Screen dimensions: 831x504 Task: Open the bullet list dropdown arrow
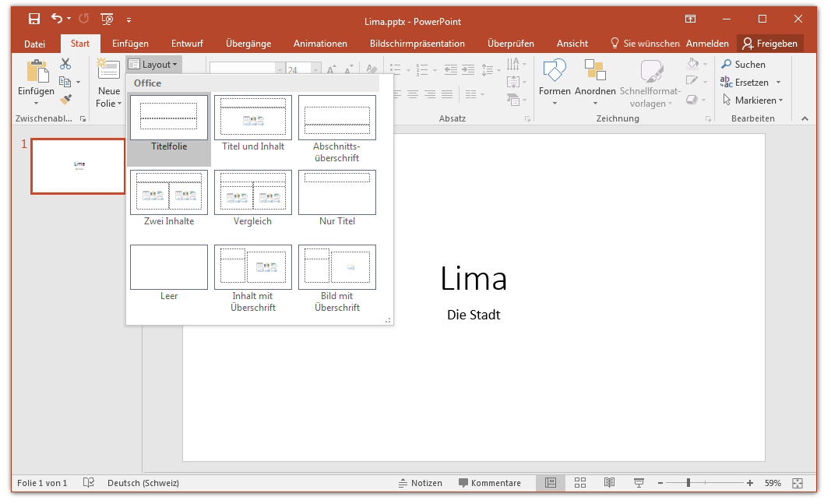coord(408,69)
